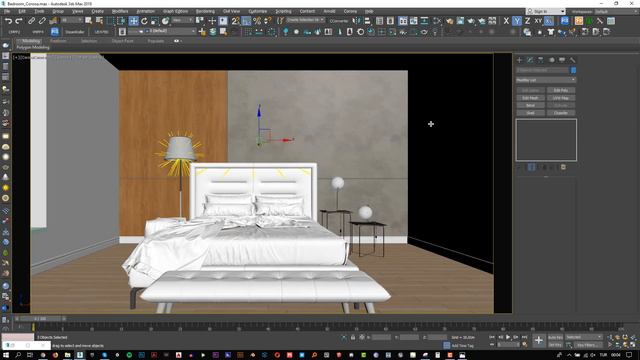The image size is (640, 360).
Task: Toggle the selection lock icon
Action: (353, 338)
